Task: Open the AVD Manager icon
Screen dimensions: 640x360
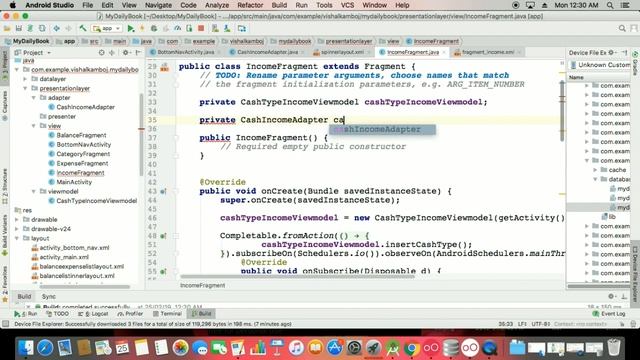Action: 215,29
